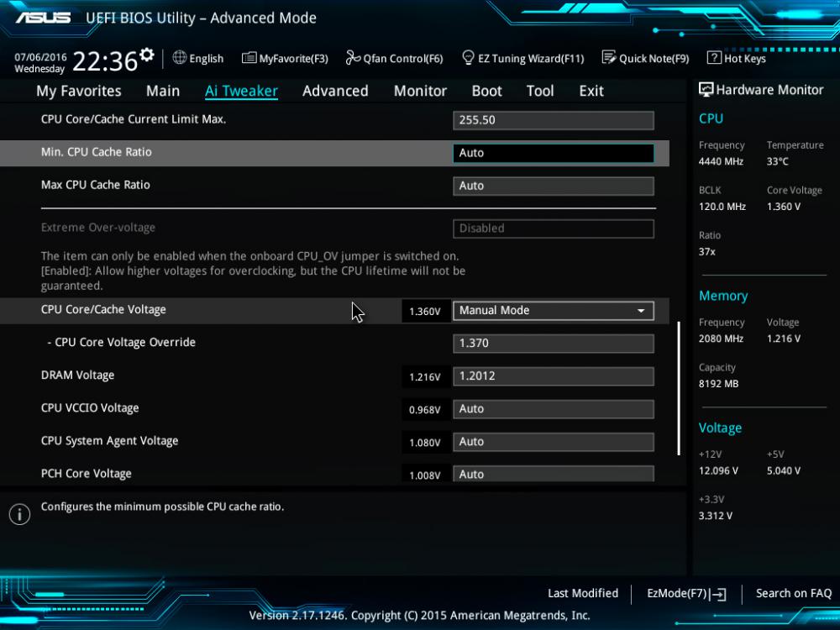Click the vertical scrollbar of the settings list
This screenshot has height=630, width=840.
coord(679,387)
